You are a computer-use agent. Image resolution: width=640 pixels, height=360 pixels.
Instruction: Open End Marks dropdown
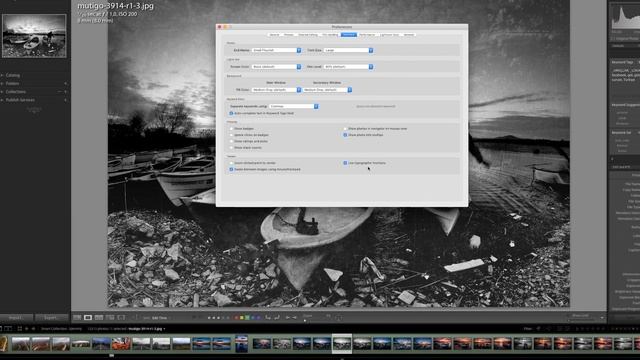pyautogui.click(x=276, y=50)
